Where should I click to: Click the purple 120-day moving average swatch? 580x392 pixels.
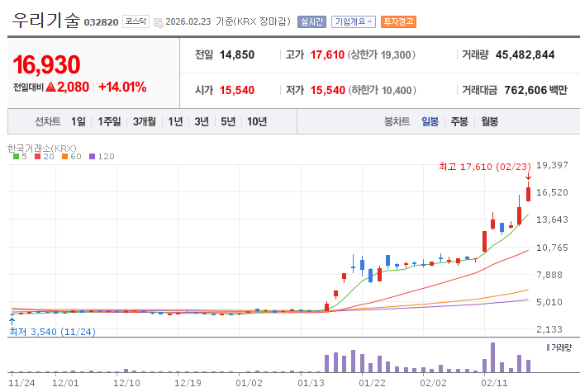click(92, 157)
